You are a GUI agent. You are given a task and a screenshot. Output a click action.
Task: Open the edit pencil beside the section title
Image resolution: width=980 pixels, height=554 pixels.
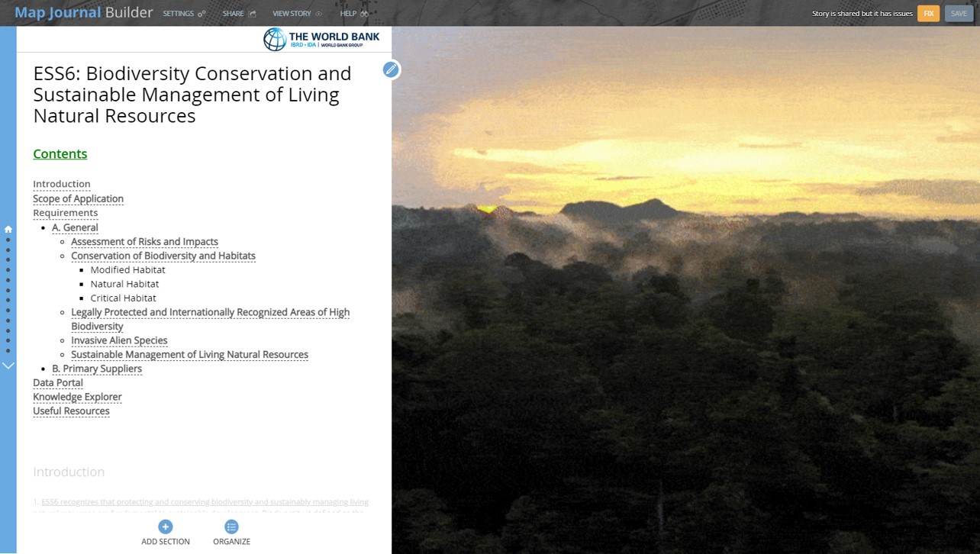point(391,69)
